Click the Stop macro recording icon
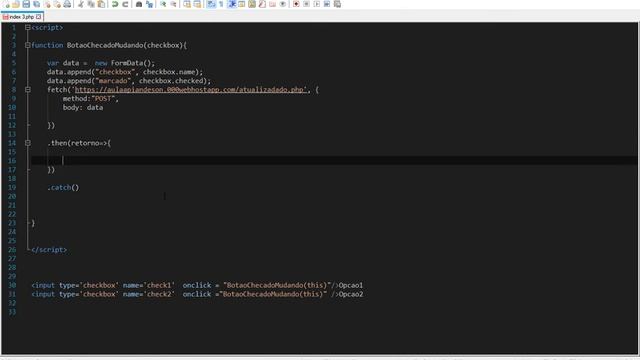640x360 pixels. (307, 4)
